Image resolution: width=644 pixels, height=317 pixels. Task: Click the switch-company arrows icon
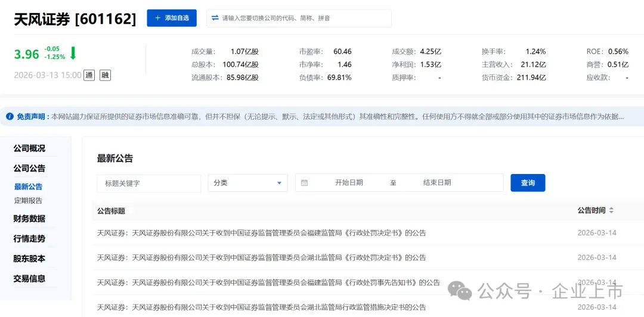click(215, 18)
